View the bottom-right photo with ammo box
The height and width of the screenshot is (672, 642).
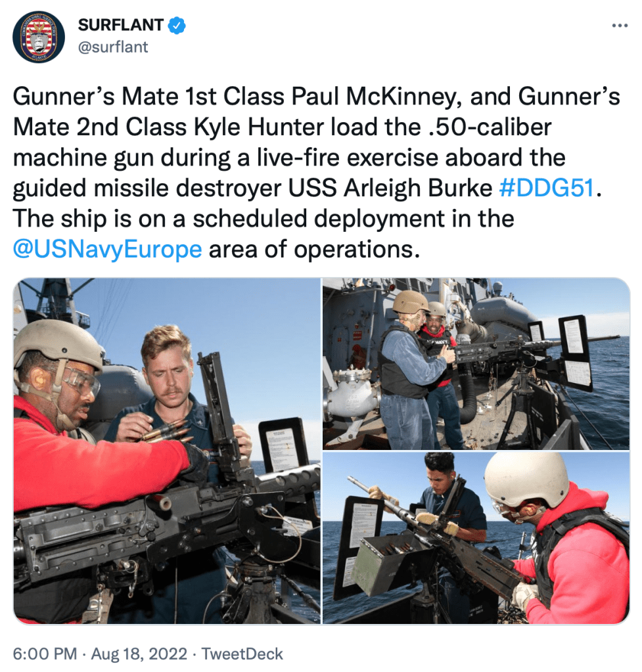click(476, 538)
